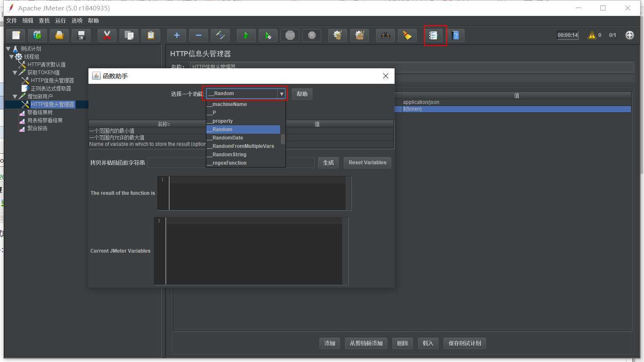Click the Clear All brooms icon
This screenshot has width=644, height=362.
pyautogui.click(x=359, y=35)
